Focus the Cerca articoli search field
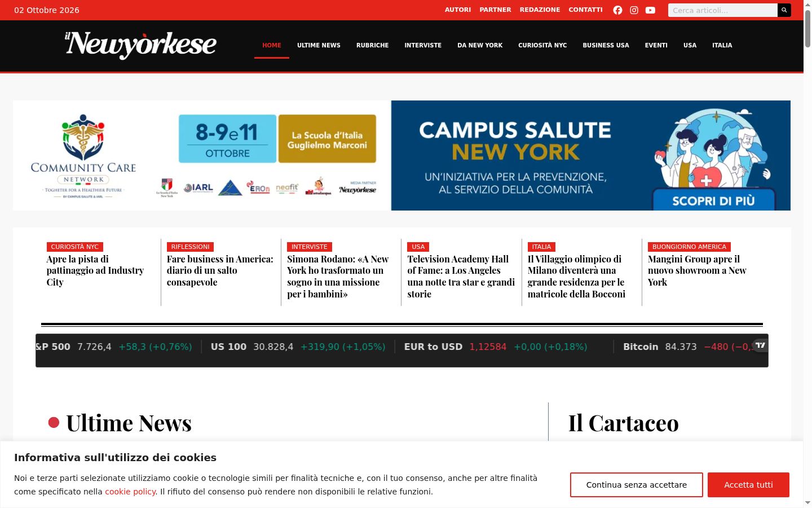 pos(722,10)
